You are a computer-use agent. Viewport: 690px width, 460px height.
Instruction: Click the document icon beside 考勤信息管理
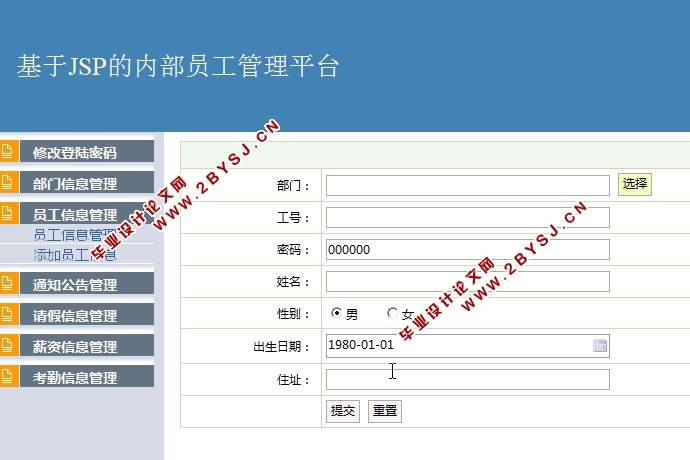(x=7, y=376)
